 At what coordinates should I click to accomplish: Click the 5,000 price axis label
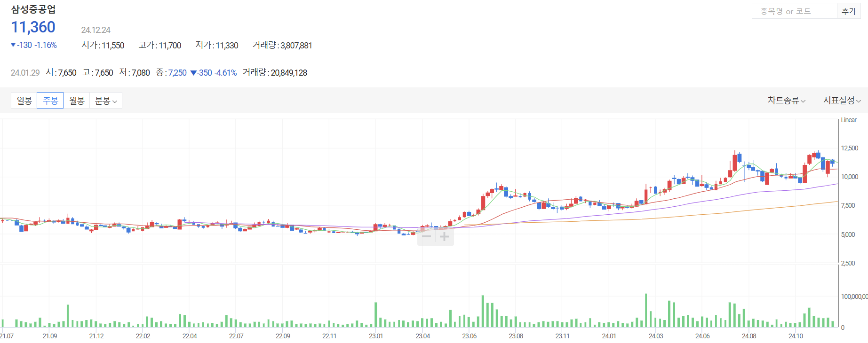click(x=848, y=234)
